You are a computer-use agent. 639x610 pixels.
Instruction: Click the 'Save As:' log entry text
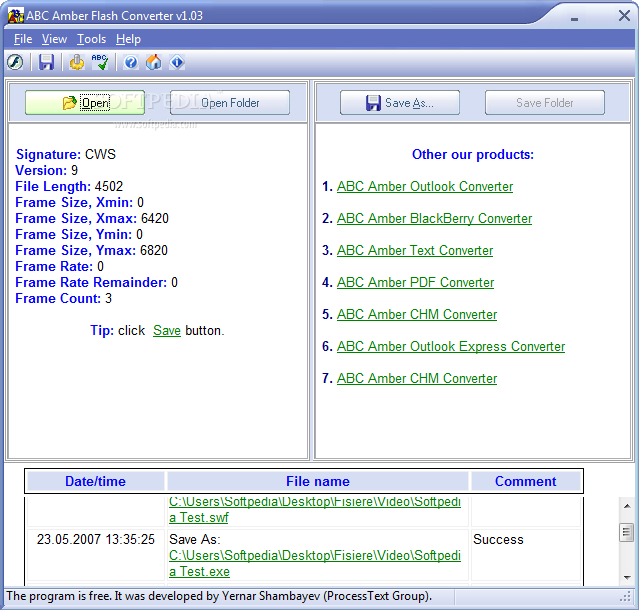195,540
